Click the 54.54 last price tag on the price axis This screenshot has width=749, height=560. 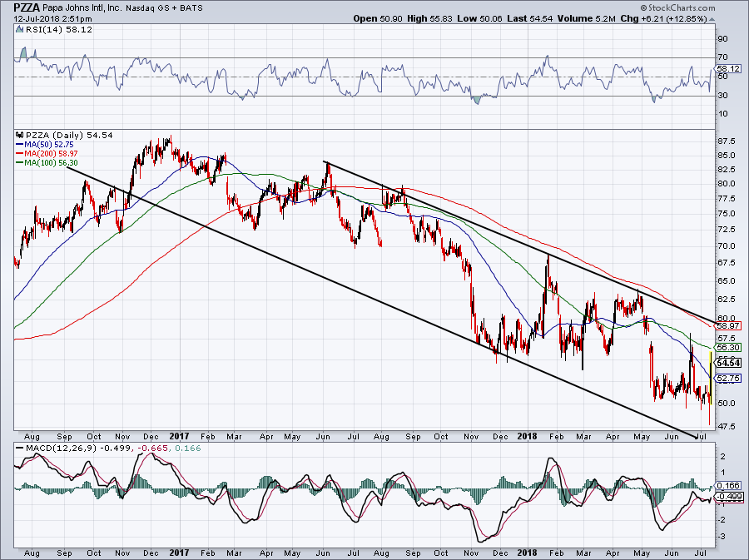728,363
